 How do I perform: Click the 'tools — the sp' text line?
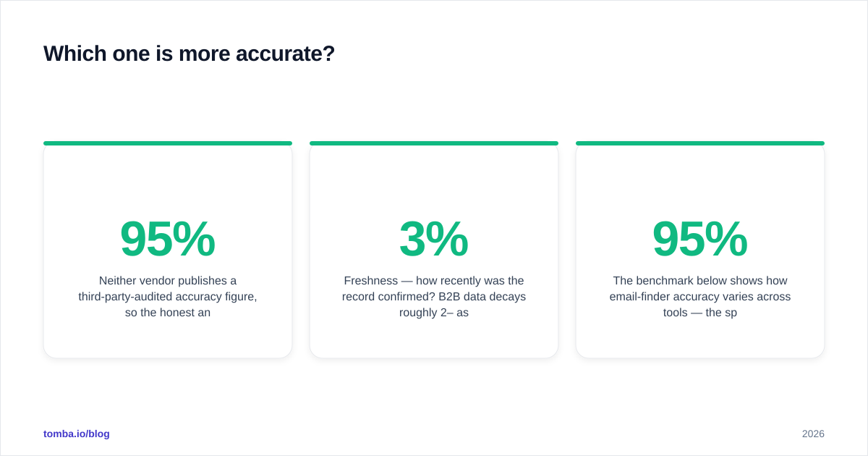tap(700, 313)
